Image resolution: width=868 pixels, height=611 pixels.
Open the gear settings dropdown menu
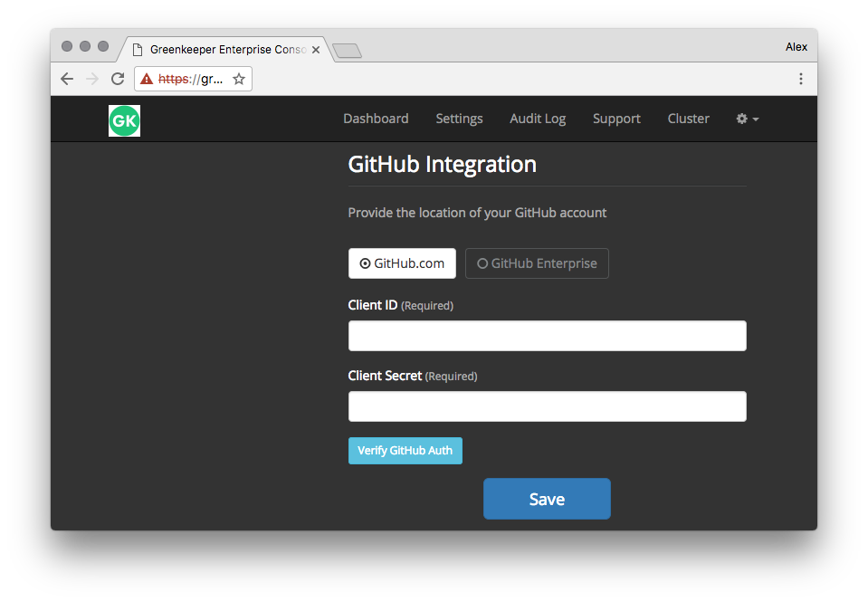[748, 119]
